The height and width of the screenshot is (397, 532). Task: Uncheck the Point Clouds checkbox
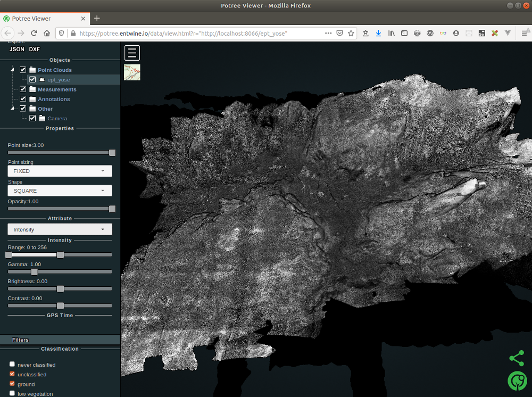pyautogui.click(x=23, y=70)
